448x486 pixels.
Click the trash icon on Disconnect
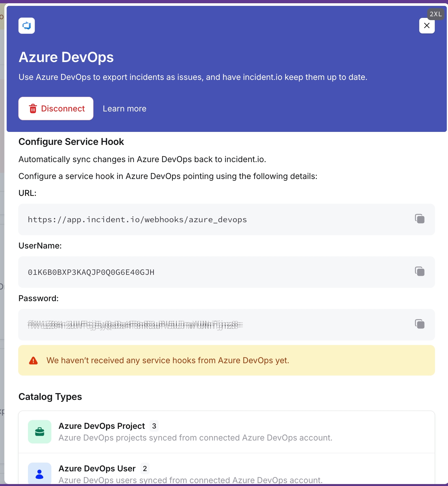click(x=33, y=109)
